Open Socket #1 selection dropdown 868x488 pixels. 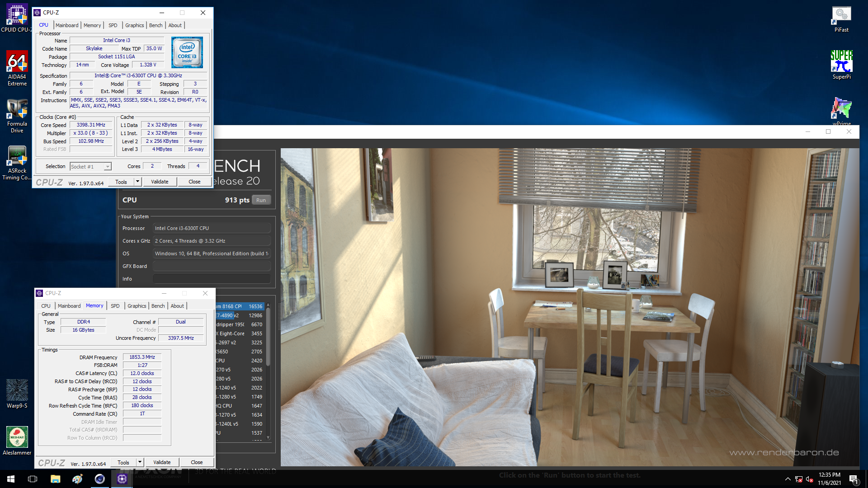(90, 167)
